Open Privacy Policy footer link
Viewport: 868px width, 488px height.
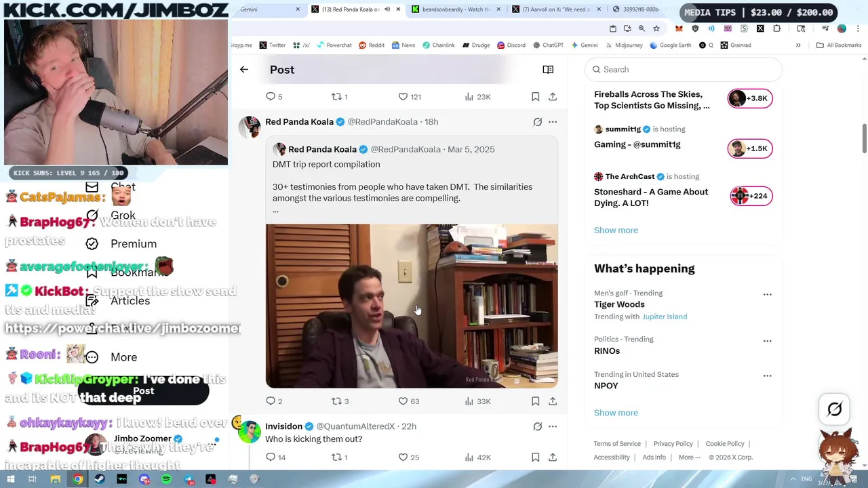[x=673, y=444]
